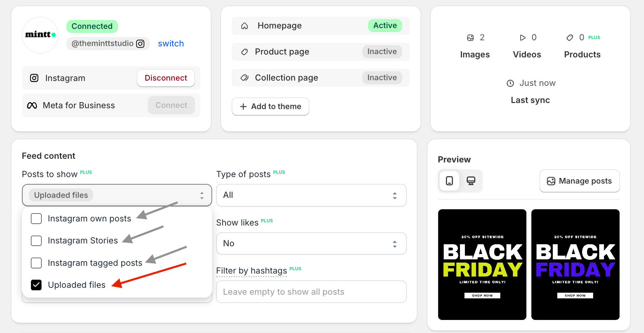Enable the Instagram Stories checkbox

click(x=36, y=241)
